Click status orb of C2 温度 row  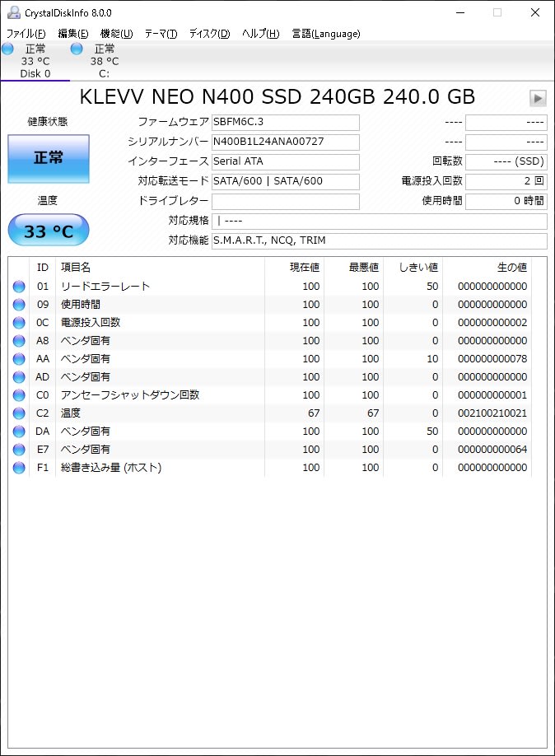[19, 413]
